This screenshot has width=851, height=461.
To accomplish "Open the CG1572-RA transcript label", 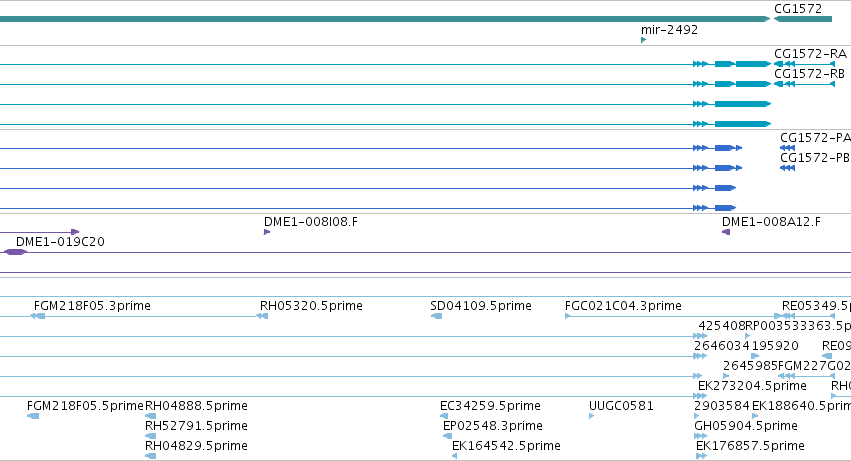I will click(810, 54).
